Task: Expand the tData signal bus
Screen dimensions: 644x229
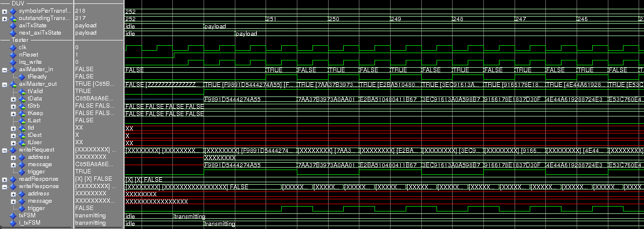Action: pyautogui.click(x=14, y=98)
